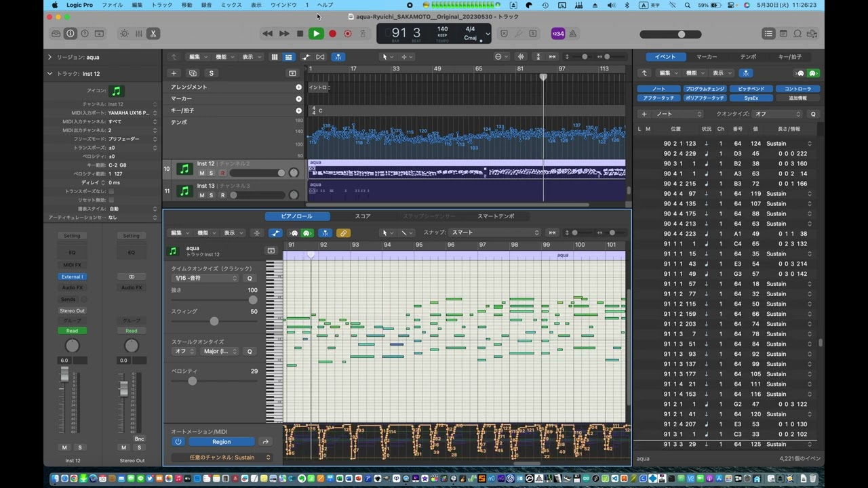The height and width of the screenshot is (488, 868).
Task: Open the Mixer from the control bar
Action: point(138,34)
